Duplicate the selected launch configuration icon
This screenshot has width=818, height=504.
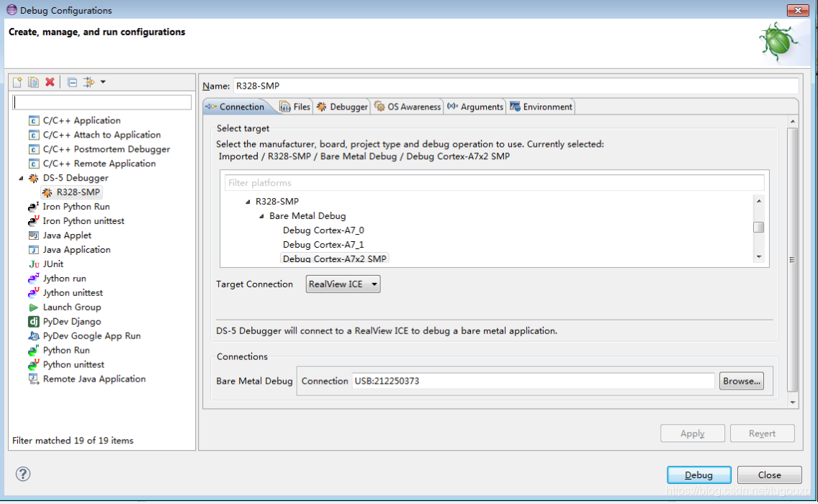point(33,82)
